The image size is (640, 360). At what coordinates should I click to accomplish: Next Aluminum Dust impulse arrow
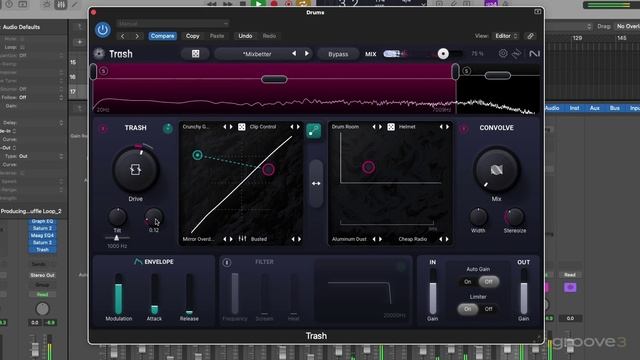[380, 239]
